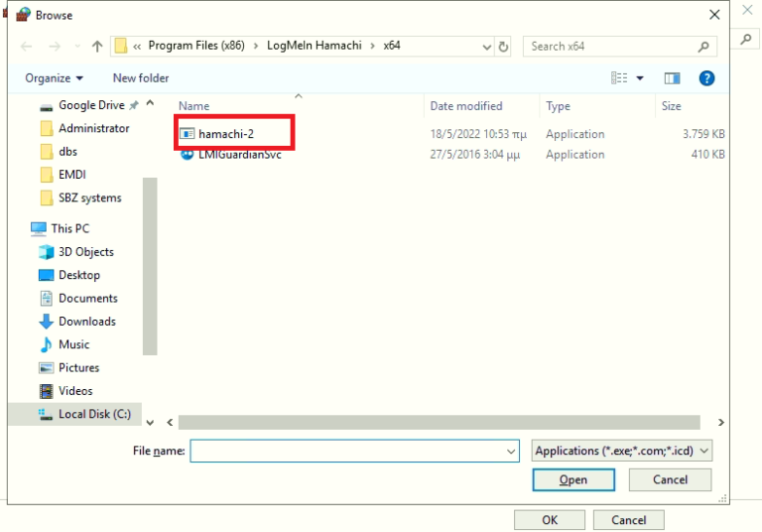Expand the address bar path dropdown

point(486,47)
